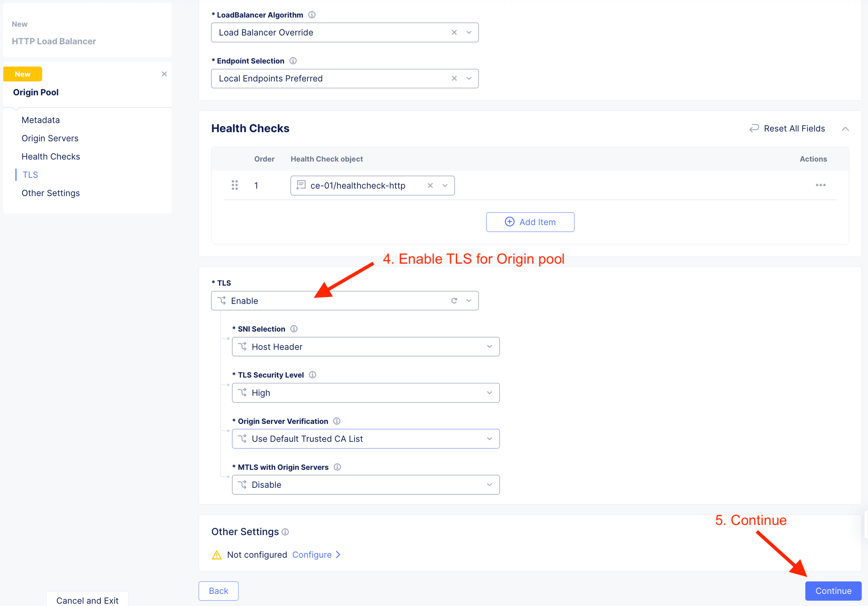The height and width of the screenshot is (606, 868).
Task: Open actions menu for health check row
Action: point(820,185)
